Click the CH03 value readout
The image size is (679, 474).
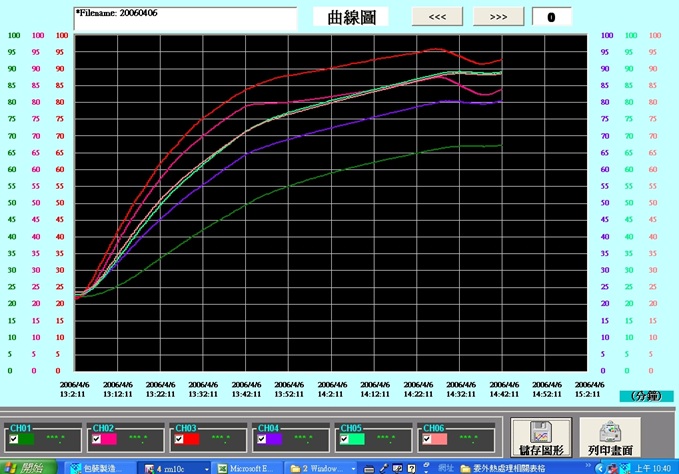221,439
